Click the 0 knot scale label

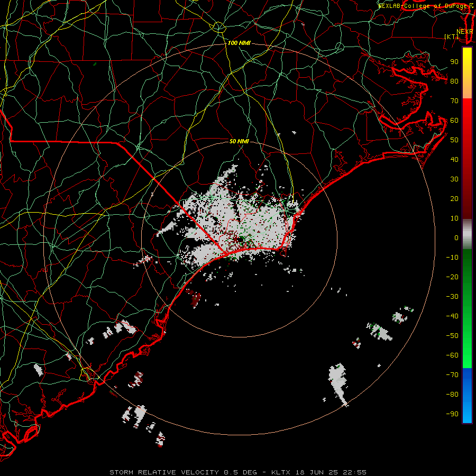tap(456, 238)
